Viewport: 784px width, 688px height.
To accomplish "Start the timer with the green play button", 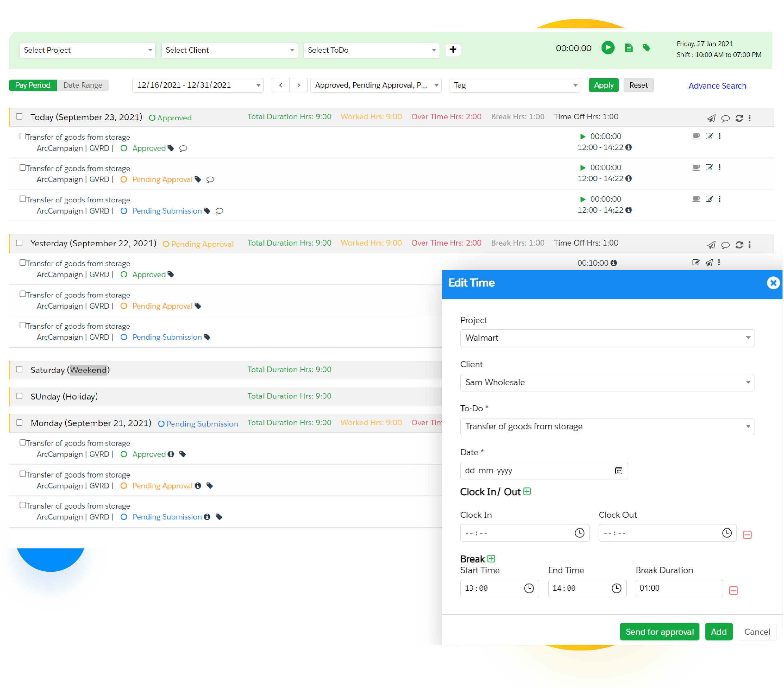I will click(607, 48).
